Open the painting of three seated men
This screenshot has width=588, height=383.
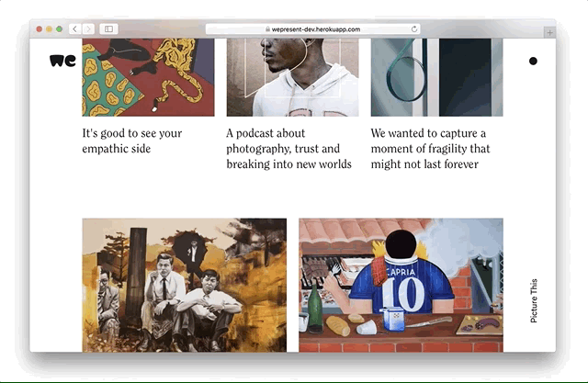pos(184,286)
